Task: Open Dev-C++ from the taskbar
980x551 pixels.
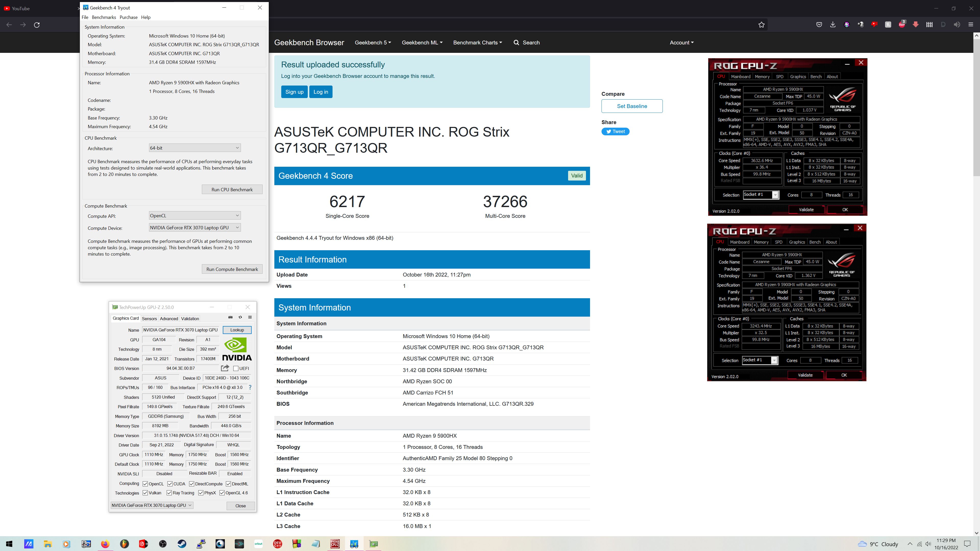Action: click(x=278, y=544)
